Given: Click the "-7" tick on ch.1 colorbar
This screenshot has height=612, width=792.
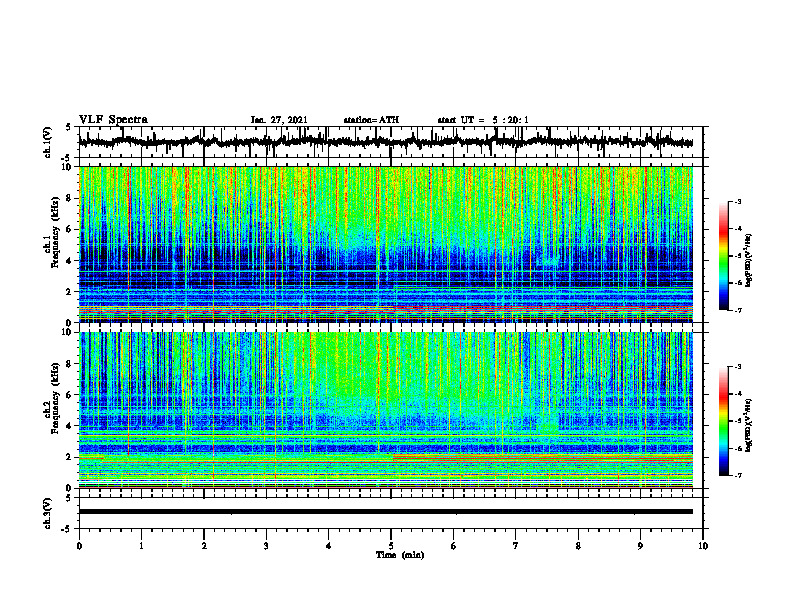Looking at the screenshot, I should coord(737,310).
